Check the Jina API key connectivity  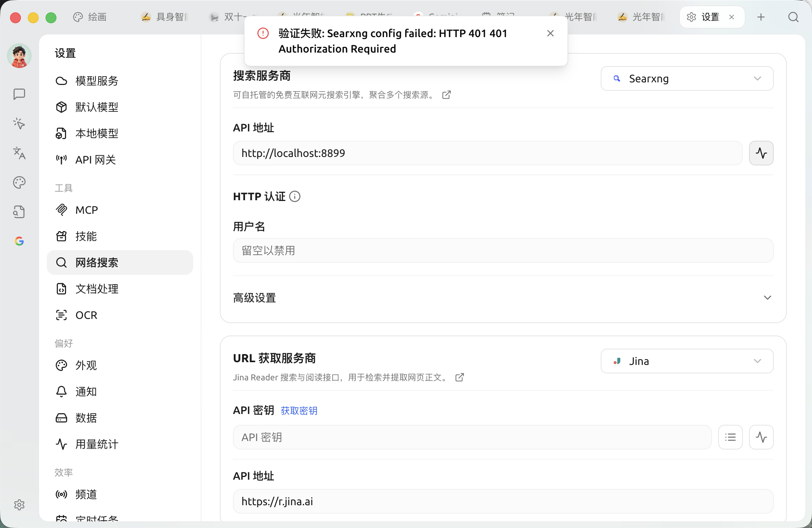point(761,437)
